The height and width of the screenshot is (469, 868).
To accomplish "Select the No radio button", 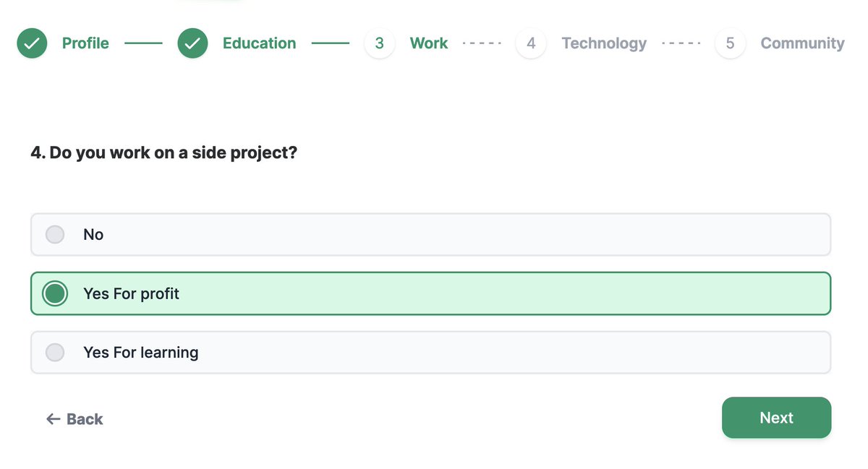I will pos(55,235).
